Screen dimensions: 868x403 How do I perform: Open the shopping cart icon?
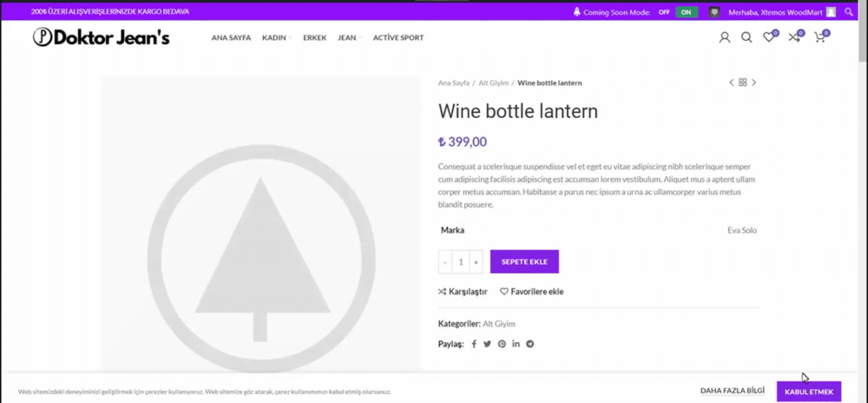(x=819, y=37)
